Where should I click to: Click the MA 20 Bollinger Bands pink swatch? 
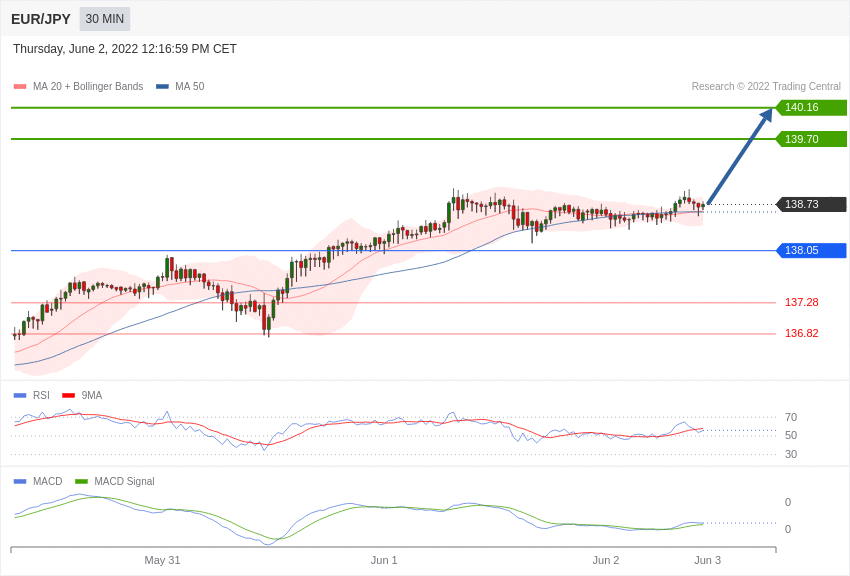[20, 87]
